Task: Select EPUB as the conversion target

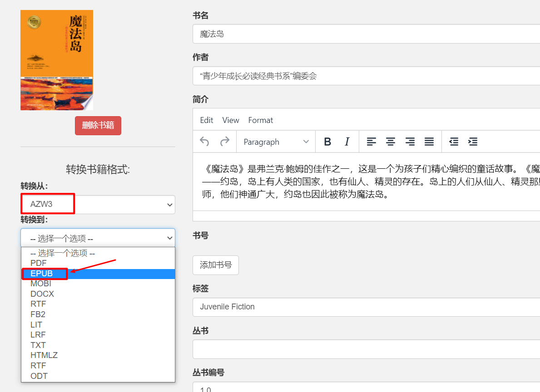Action: 43,274
